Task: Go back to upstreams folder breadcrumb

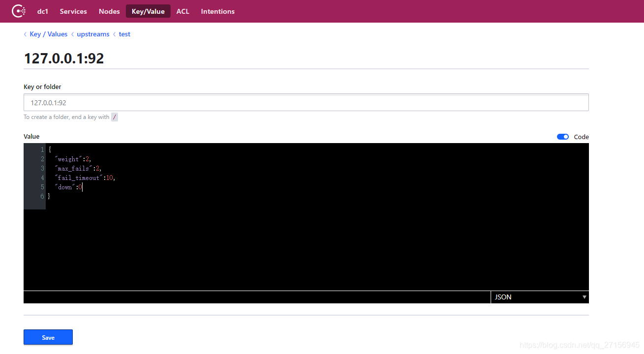Action: [93, 34]
